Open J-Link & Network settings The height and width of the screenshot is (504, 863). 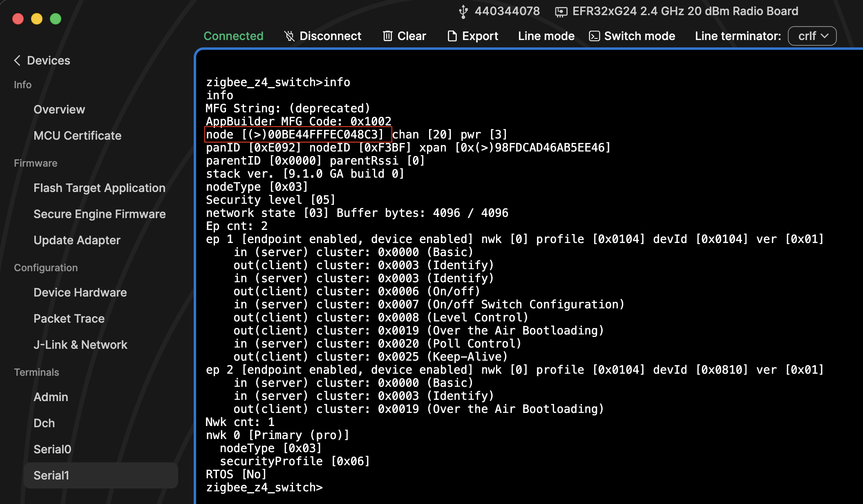tap(80, 345)
